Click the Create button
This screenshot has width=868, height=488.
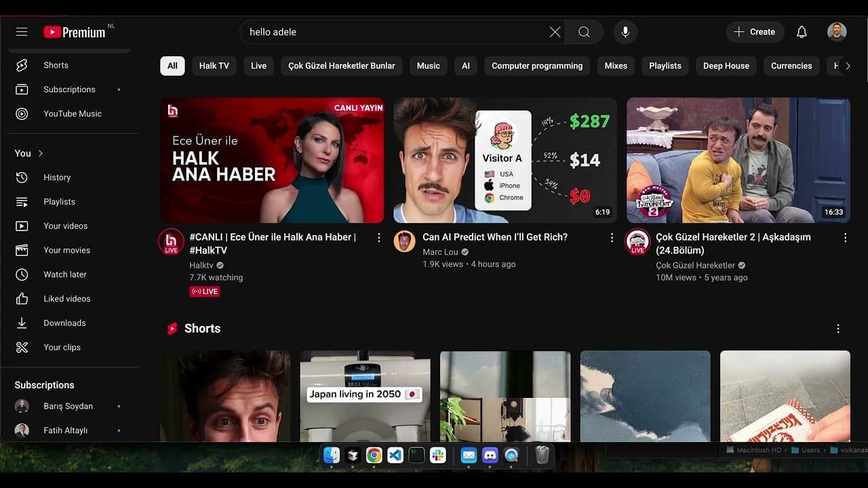pyautogui.click(x=755, y=32)
